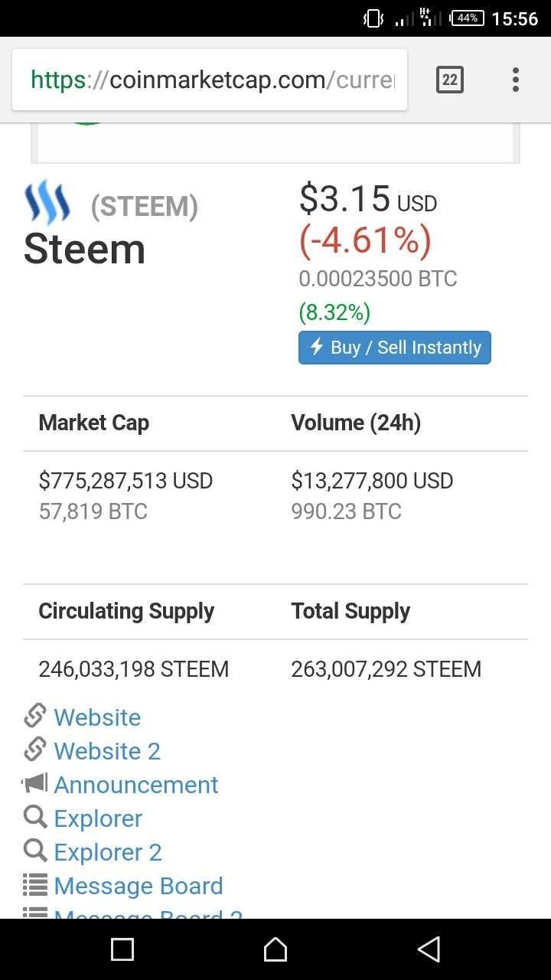
Task: Open Android recent apps square button
Action: (x=122, y=949)
